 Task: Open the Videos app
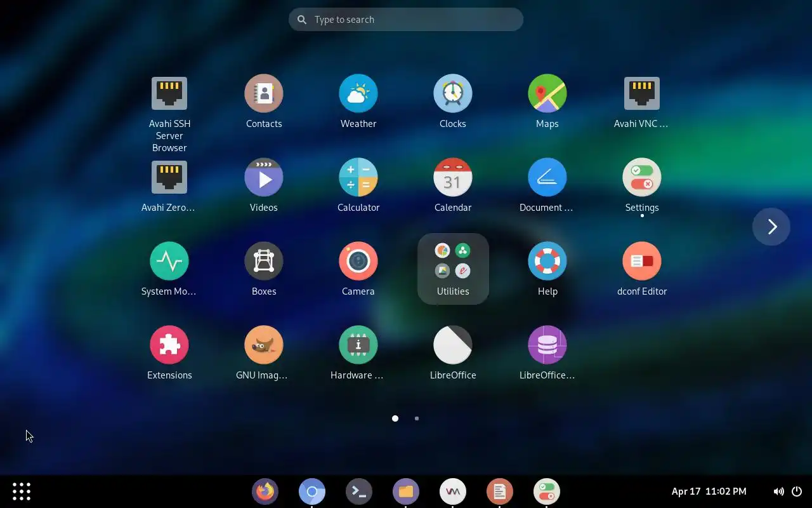(x=264, y=177)
